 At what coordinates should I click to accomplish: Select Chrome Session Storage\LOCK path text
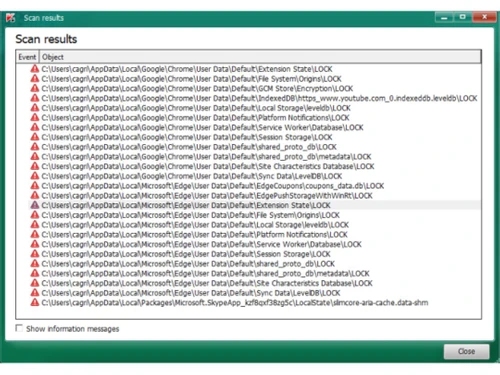click(187, 137)
